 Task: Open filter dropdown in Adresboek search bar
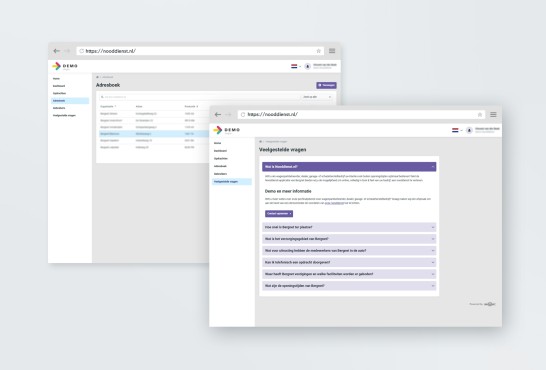click(317, 97)
